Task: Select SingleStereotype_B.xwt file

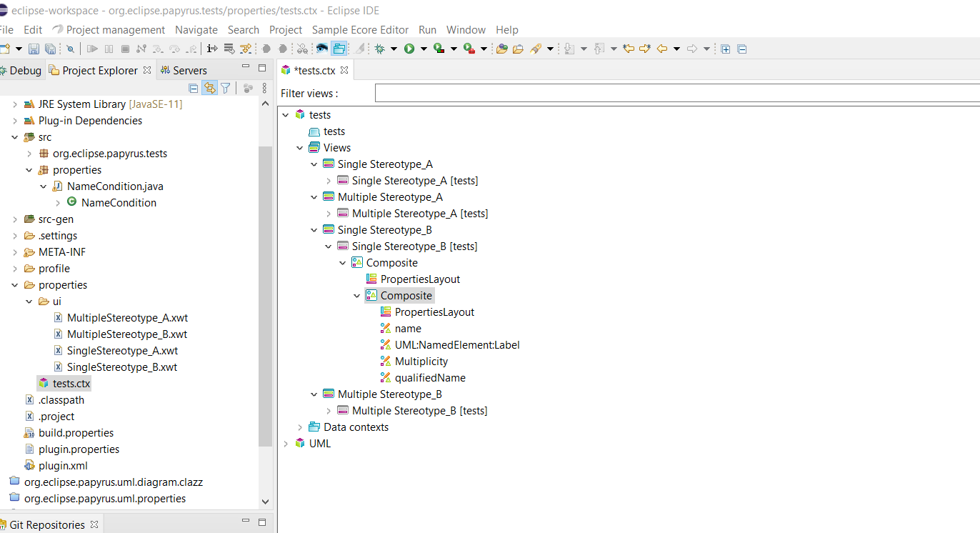Action: pos(115,367)
